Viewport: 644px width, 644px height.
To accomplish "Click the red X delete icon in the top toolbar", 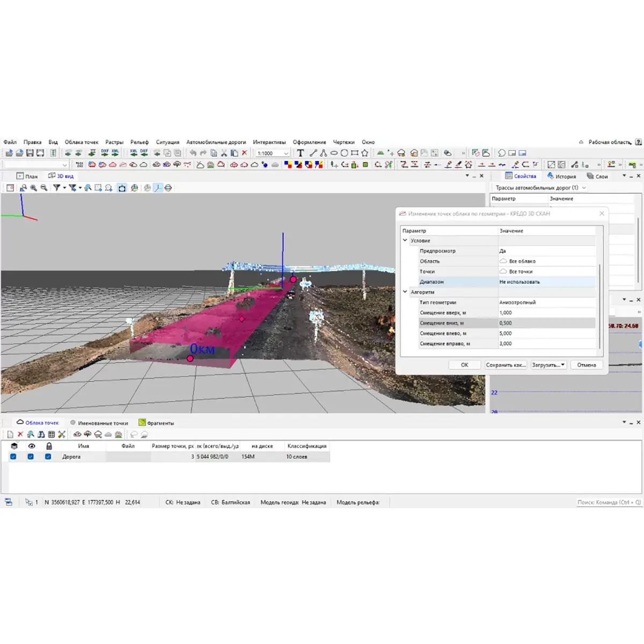I will point(245,153).
